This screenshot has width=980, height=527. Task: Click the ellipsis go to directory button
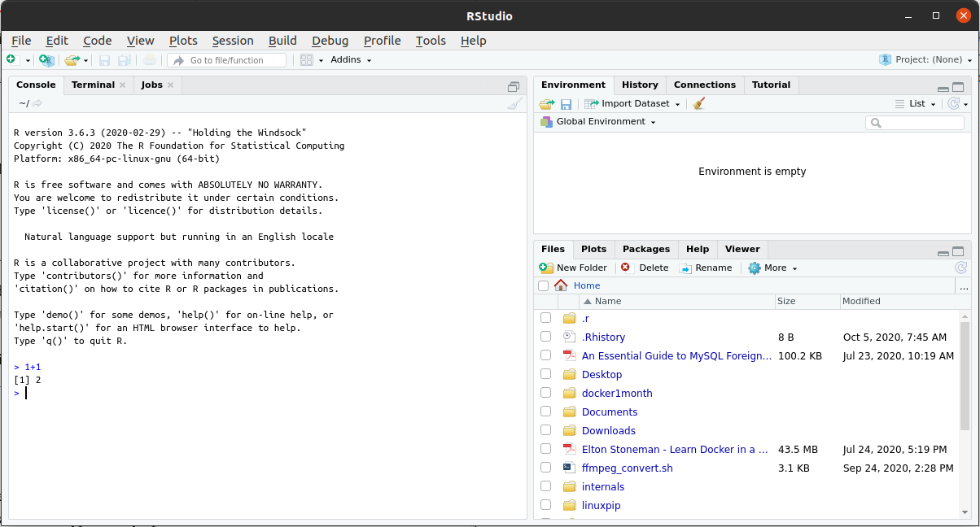[x=964, y=286]
